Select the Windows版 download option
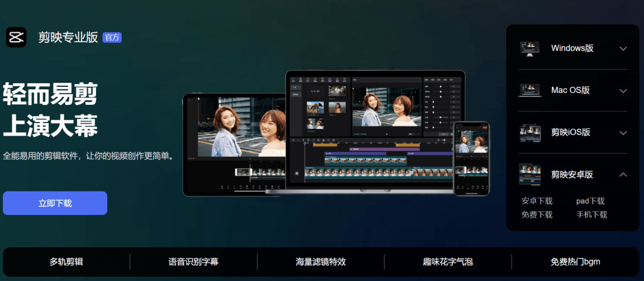 (x=572, y=48)
